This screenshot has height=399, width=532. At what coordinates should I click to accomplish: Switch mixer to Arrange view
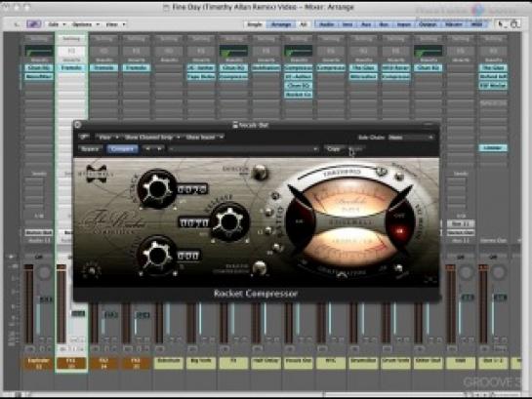coord(281,24)
